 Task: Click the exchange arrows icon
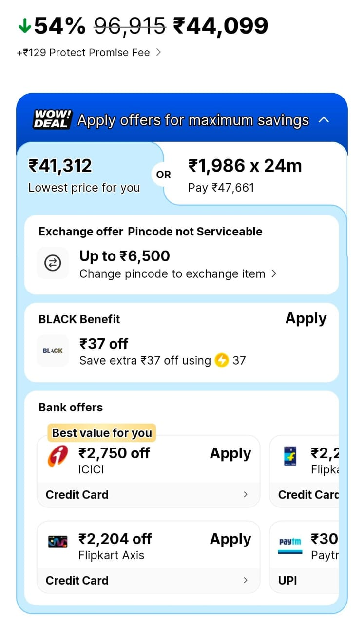52,264
